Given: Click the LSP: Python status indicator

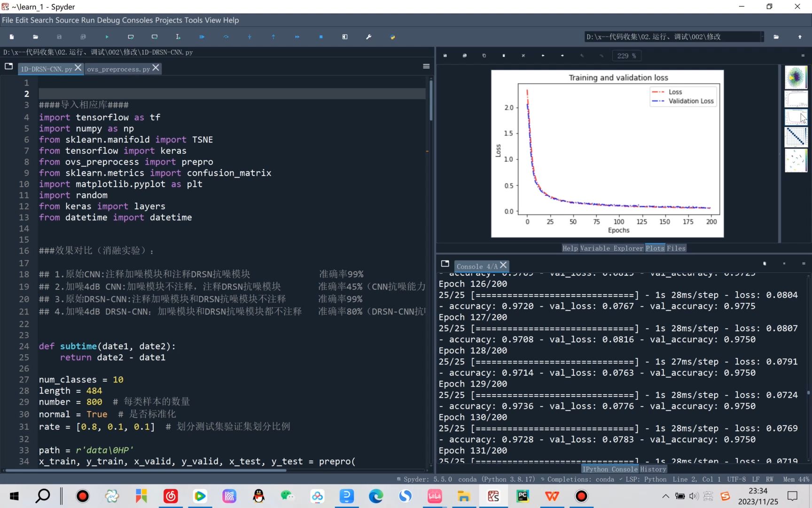Looking at the screenshot, I should (643, 479).
